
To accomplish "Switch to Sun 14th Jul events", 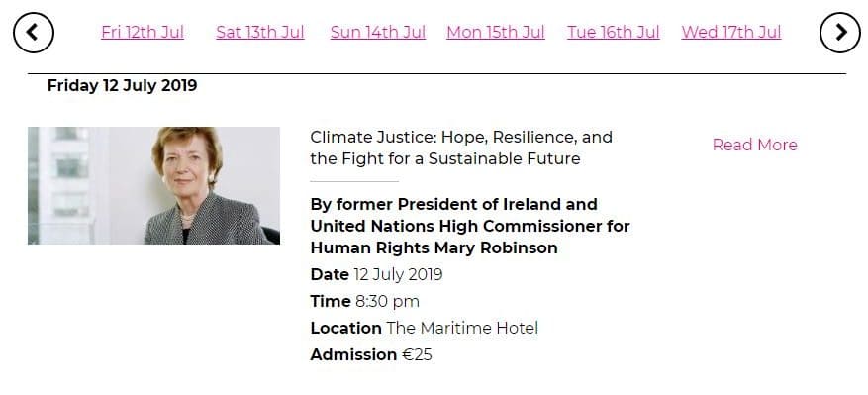I will click(378, 32).
